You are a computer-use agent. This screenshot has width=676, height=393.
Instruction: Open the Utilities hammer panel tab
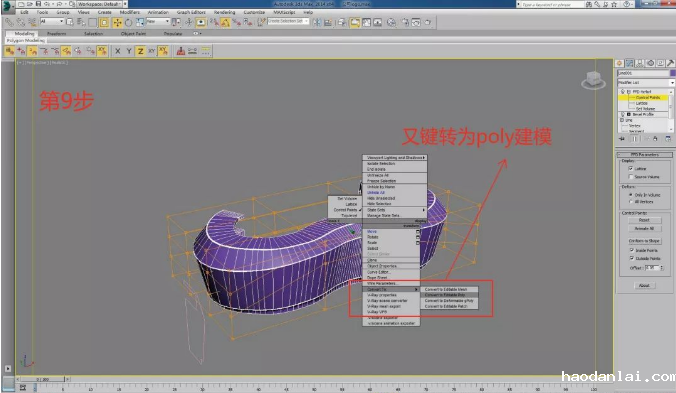tap(670, 63)
